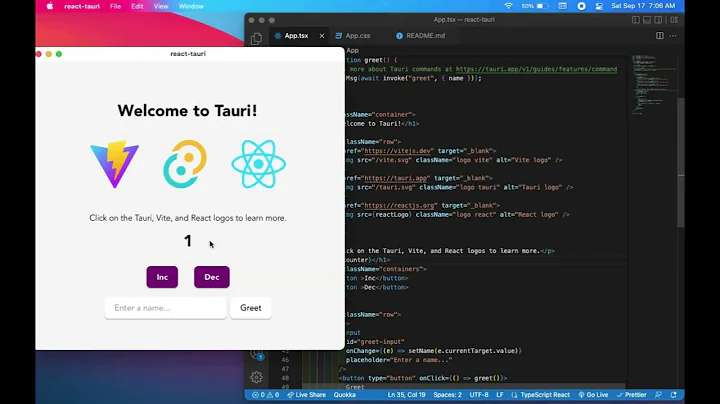Image resolution: width=720 pixels, height=404 pixels.
Task: Open the editor More Actions ellipsis
Action: pyautogui.click(x=673, y=35)
